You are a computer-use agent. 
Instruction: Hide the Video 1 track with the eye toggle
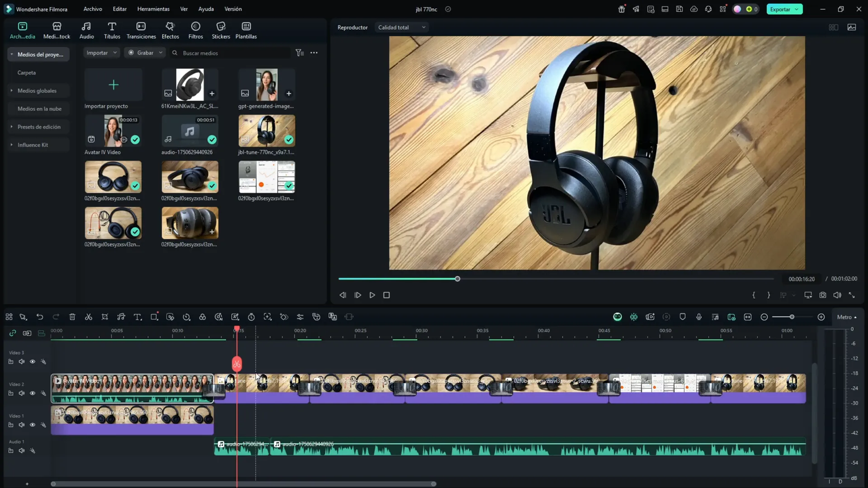click(x=33, y=425)
